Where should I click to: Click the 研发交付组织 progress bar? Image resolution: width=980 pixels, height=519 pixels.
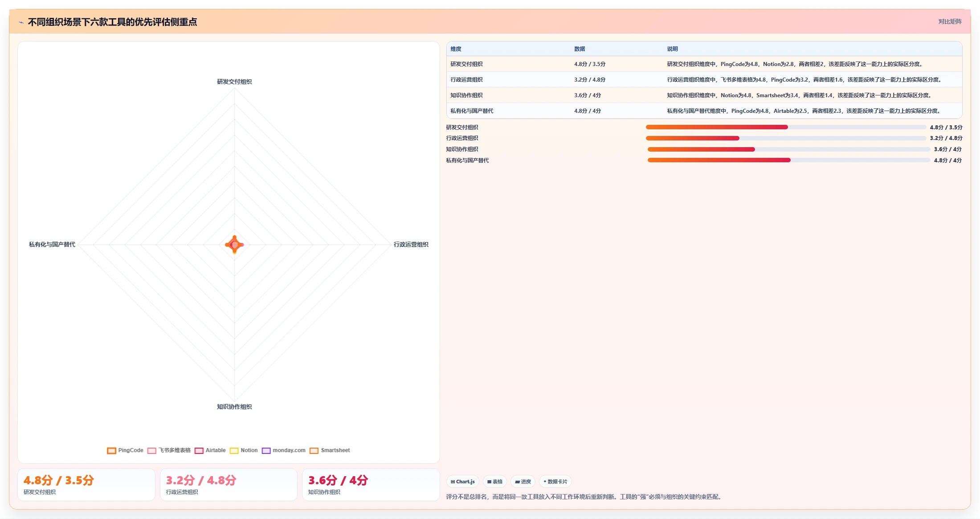(x=786, y=127)
